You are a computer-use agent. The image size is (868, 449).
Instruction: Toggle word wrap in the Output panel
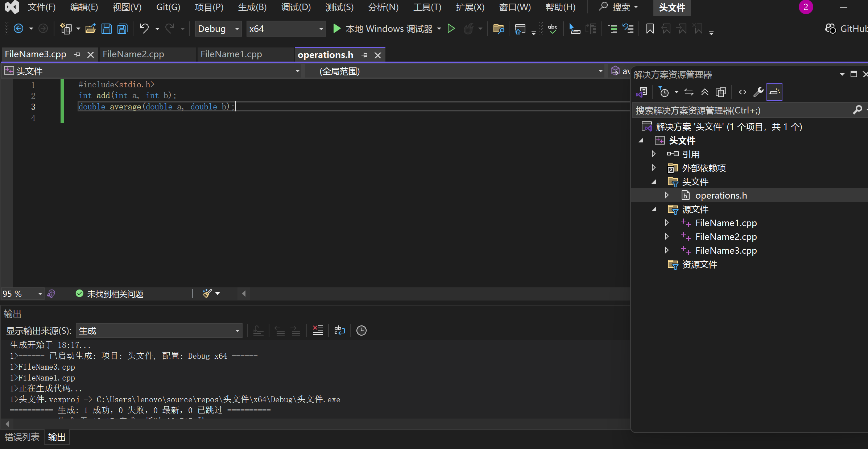339,330
